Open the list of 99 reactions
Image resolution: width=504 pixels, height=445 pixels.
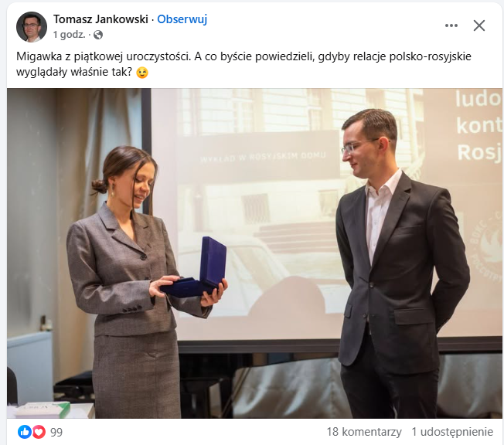pos(56,433)
